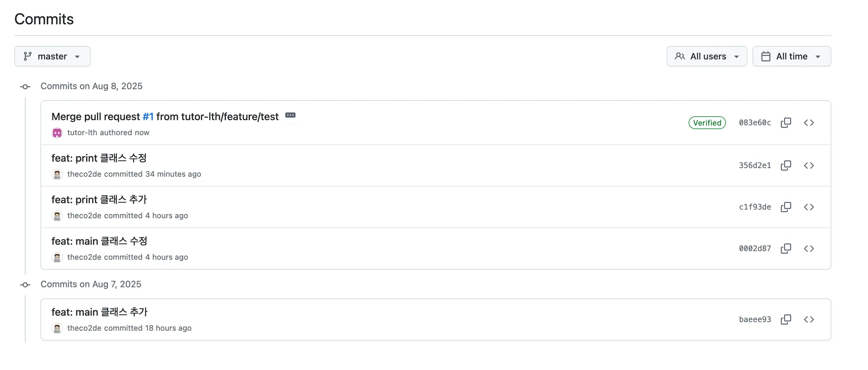Copy full SHA for commit 083e60c
Image resolution: width=868 pixels, height=370 pixels.
(x=786, y=123)
